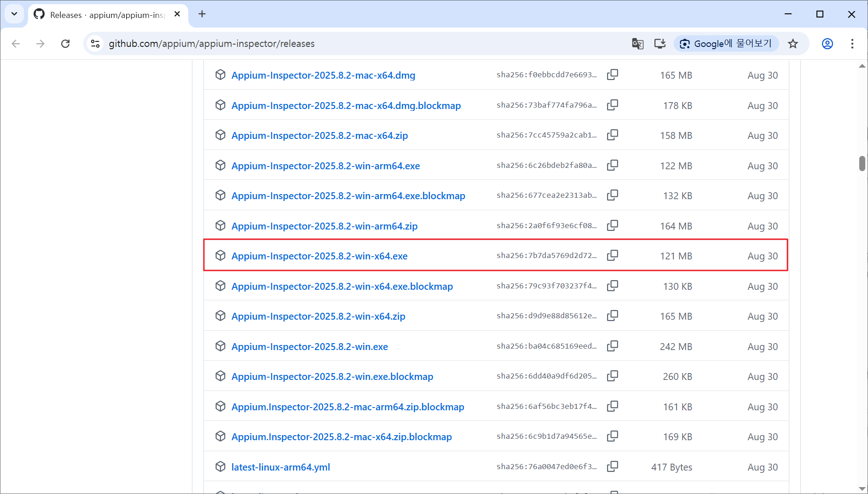Download Appium-Inspector-2025.8.2-win-x64.zip

pos(318,316)
